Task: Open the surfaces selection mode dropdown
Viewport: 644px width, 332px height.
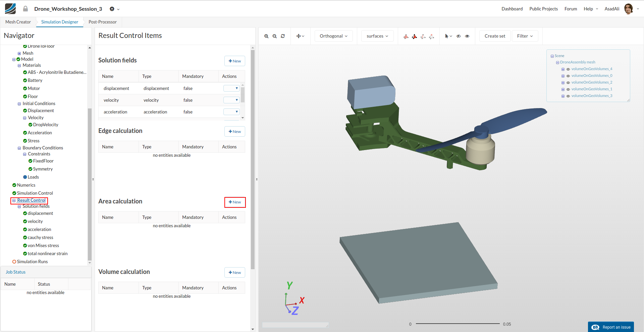Action: pos(377,36)
